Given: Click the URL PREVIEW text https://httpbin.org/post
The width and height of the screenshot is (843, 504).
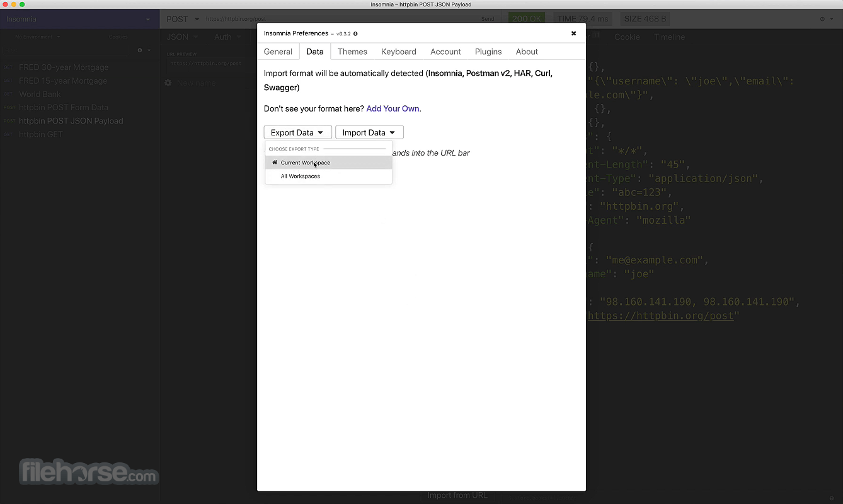Looking at the screenshot, I should click(x=206, y=64).
